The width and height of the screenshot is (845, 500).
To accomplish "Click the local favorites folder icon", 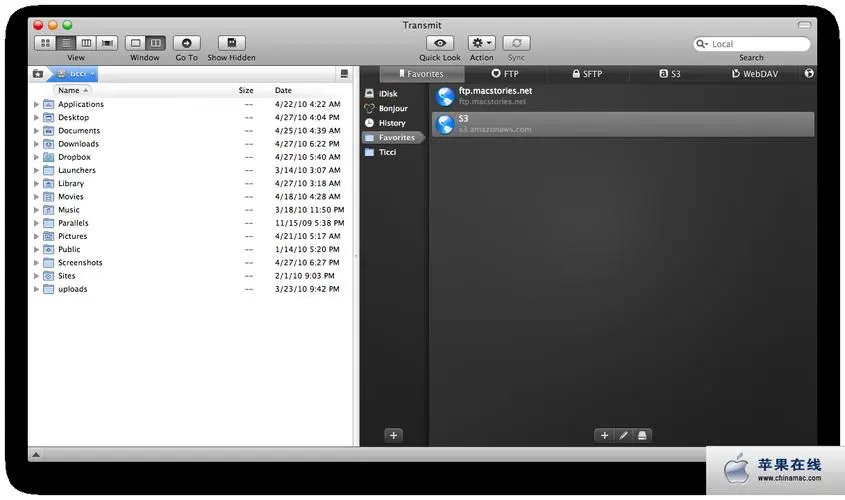I will pyautogui.click(x=38, y=73).
